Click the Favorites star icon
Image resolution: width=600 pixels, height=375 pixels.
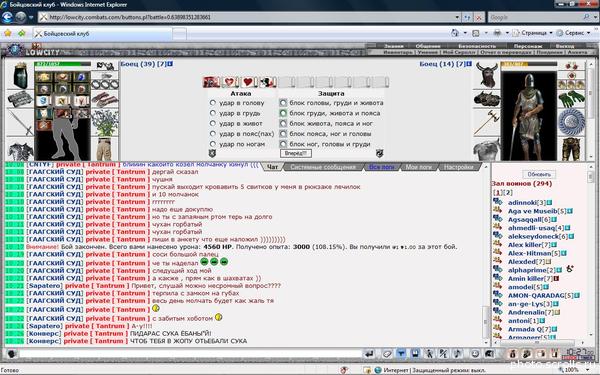(7, 33)
